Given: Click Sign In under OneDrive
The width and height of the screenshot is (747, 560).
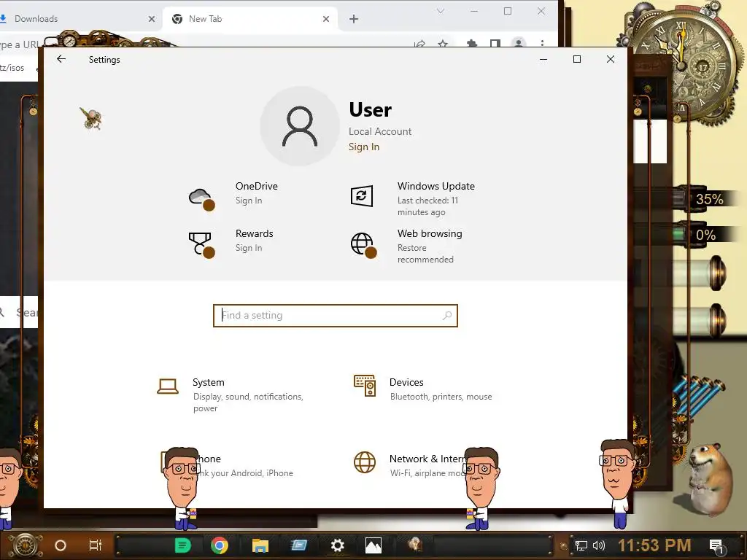Looking at the screenshot, I should tap(249, 201).
